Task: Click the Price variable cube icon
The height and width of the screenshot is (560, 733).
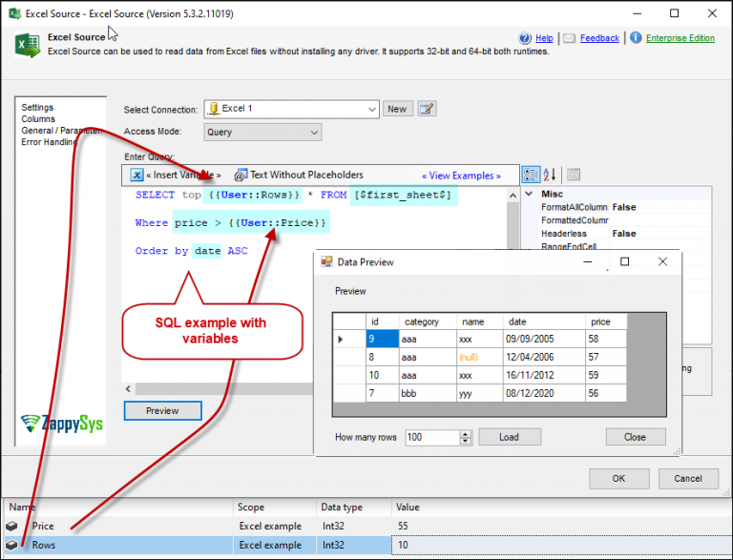Action: click(x=11, y=526)
